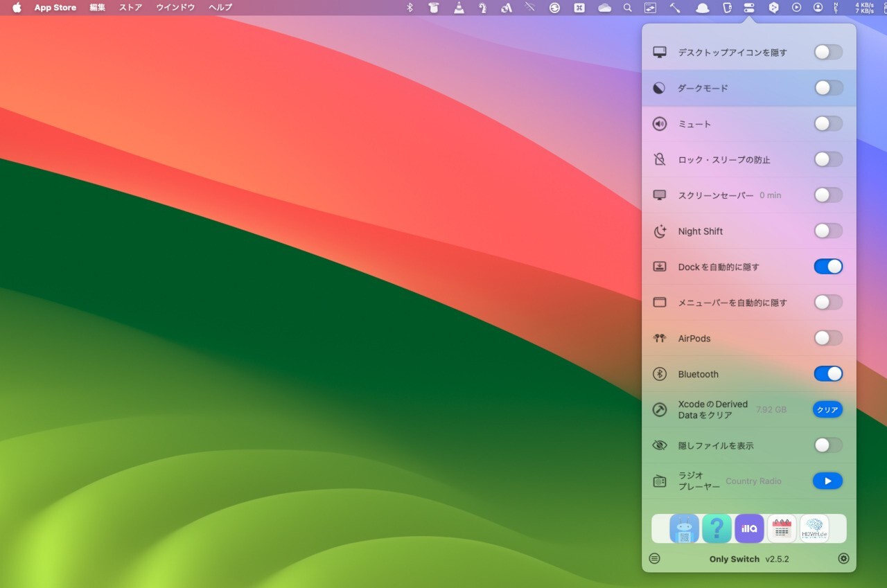The width and height of the screenshot is (887, 588).
Task: Toggle the スクリーンセーバー switch
Action: point(828,195)
